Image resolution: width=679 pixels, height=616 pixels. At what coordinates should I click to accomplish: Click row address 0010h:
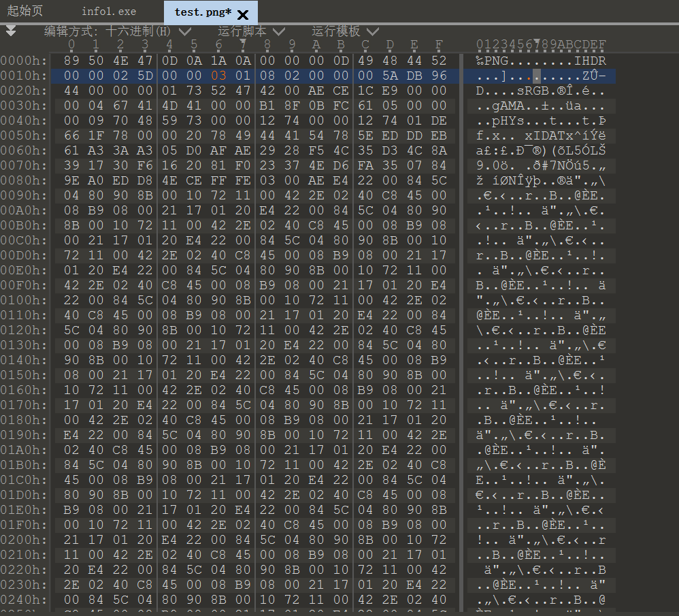tap(24, 76)
